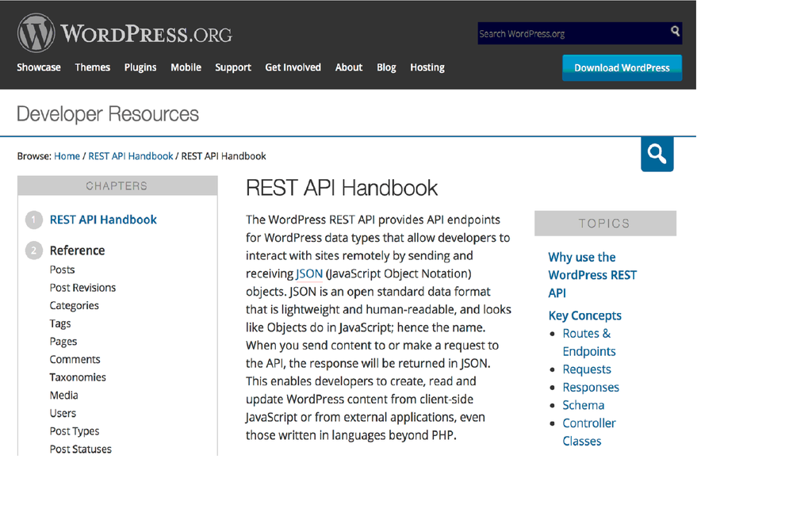Select Posts in chapter list

(62, 270)
